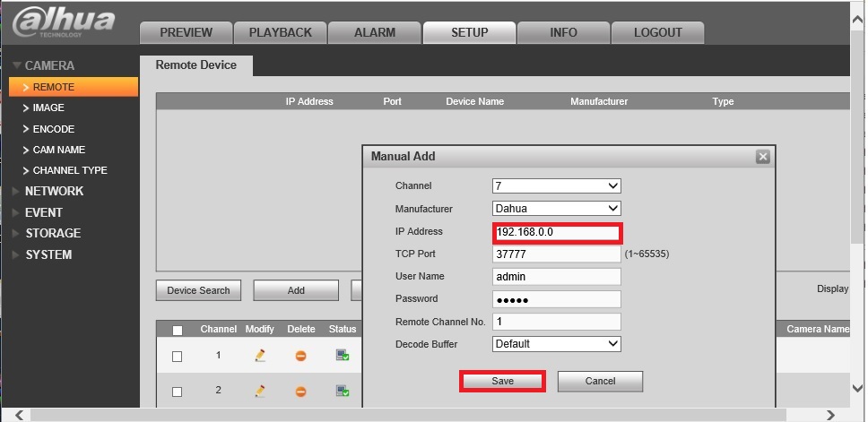The image size is (868, 422).
Task: Click the horizontal scrollbar left arrow
Action: tap(20, 414)
